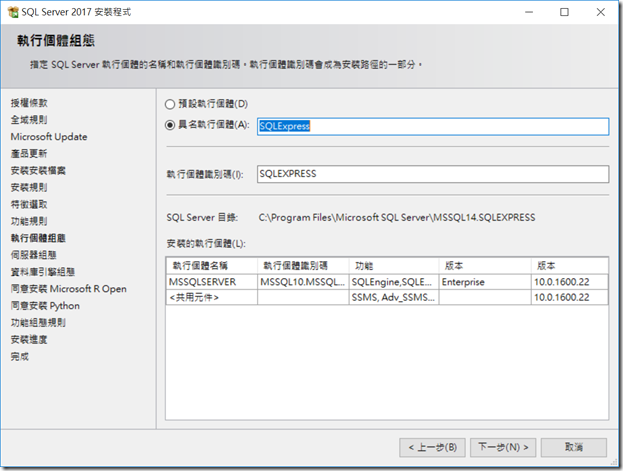Select the 產品更新 step in sidebar
This screenshot has height=471, width=623.
[29, 153]
